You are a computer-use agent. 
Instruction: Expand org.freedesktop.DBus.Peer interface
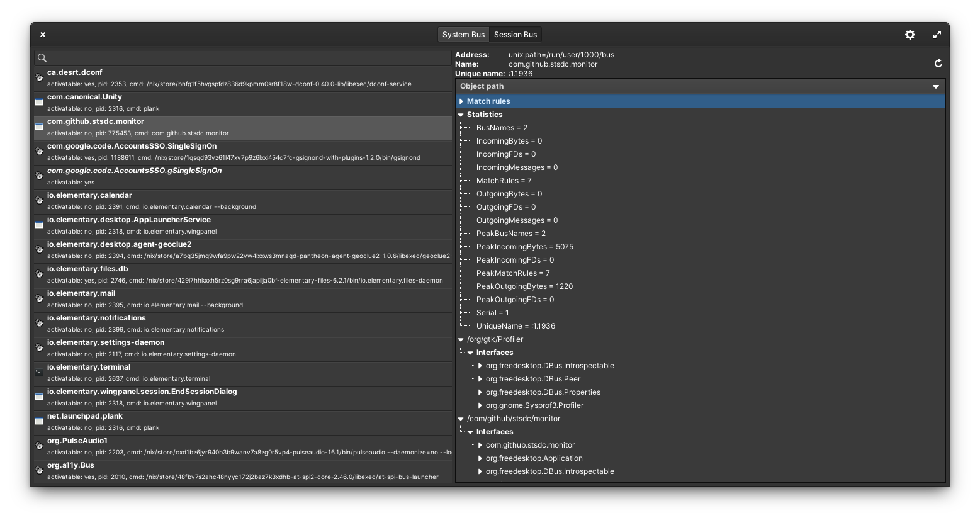pos(480,379)
